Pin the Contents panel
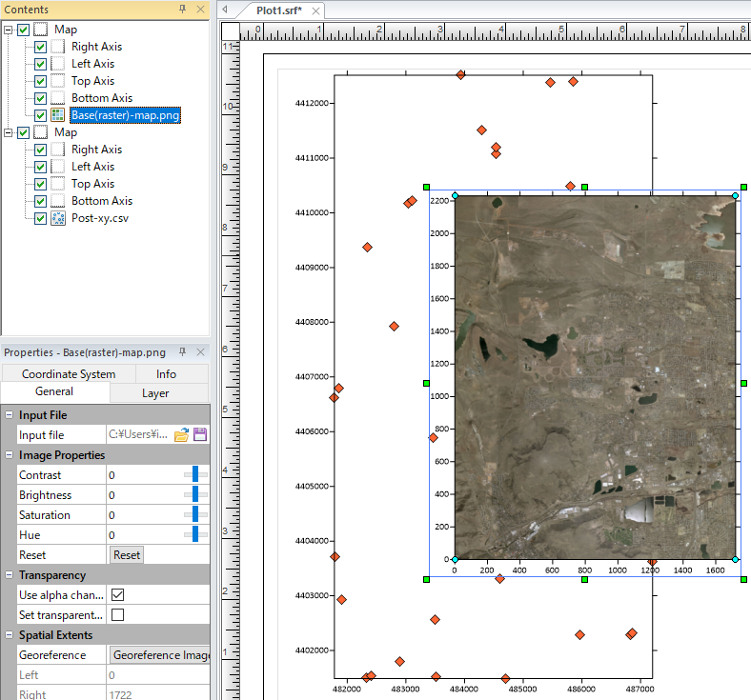Image resolution: width=751 pixels, height=700 pixels. tap(182, 10)
